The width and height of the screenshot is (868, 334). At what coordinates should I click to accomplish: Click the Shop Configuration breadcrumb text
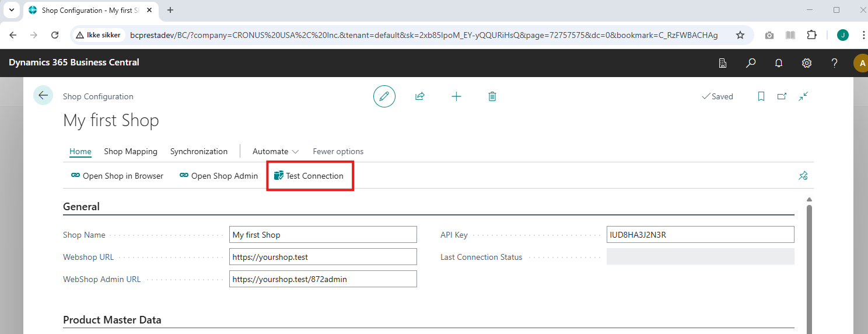click(98, 96)
